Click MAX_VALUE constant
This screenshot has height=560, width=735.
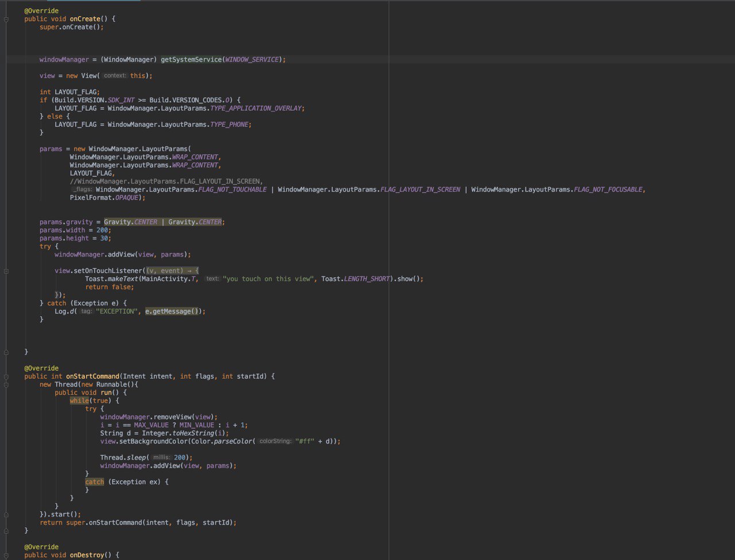point(152,425)
